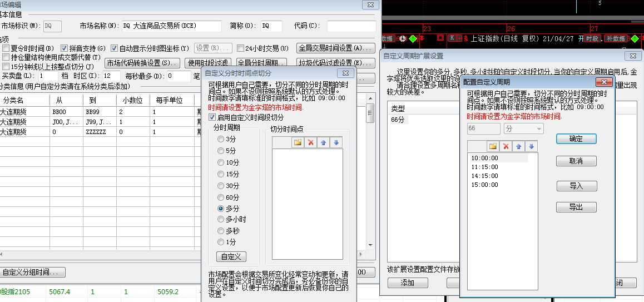Enable the 夏令时时间 checkbox
Viewport: 644px width, 302px height.
tap(6, 48)
